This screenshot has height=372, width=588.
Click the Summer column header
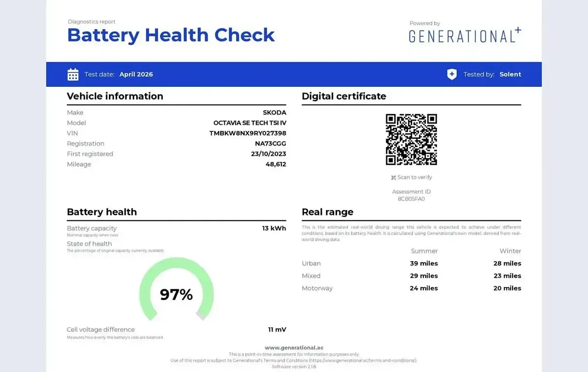424,251
